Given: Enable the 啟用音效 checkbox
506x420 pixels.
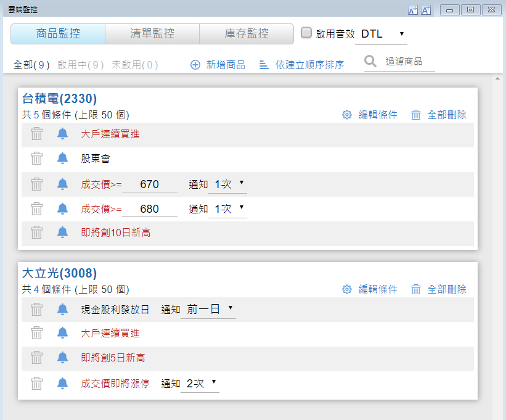Looking at the screenshot, I should pos(306,33).
